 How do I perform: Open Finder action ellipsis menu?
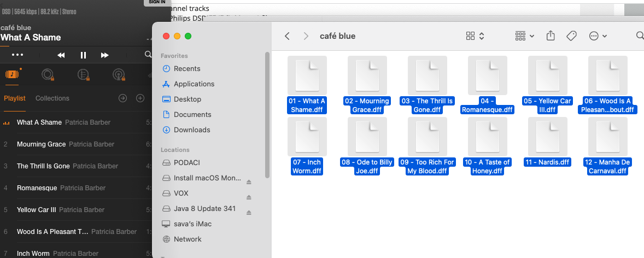click(598, 36)
